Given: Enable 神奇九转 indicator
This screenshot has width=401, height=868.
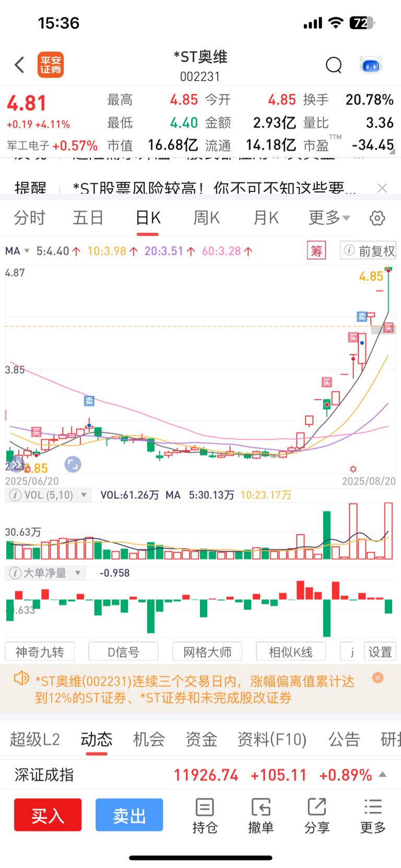Looking at the screenshot, I should click(x=40, y=652).
